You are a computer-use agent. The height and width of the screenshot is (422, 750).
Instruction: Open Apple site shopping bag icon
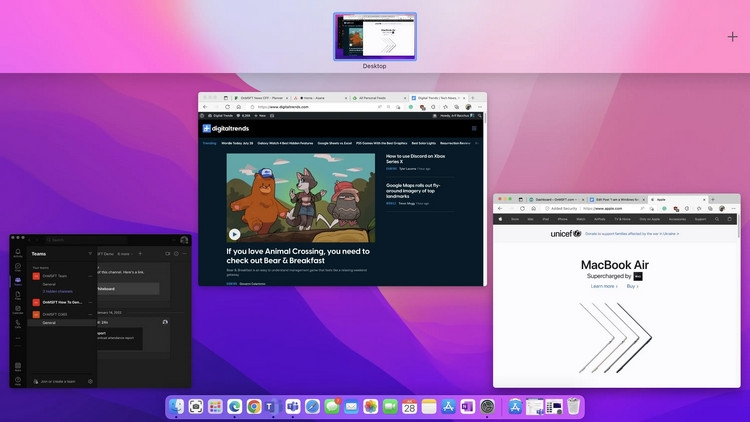pyautogui.click(x=729, y=219)
